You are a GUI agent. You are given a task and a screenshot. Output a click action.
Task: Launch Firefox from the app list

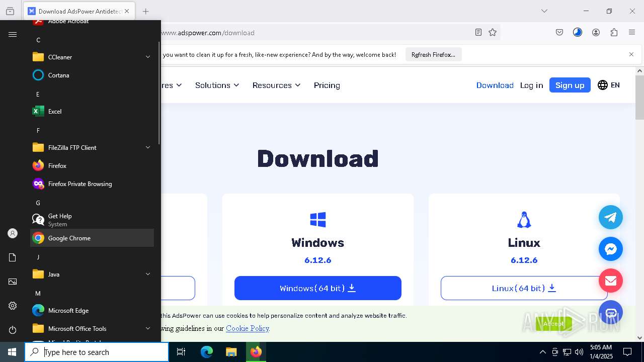(92, 165)
